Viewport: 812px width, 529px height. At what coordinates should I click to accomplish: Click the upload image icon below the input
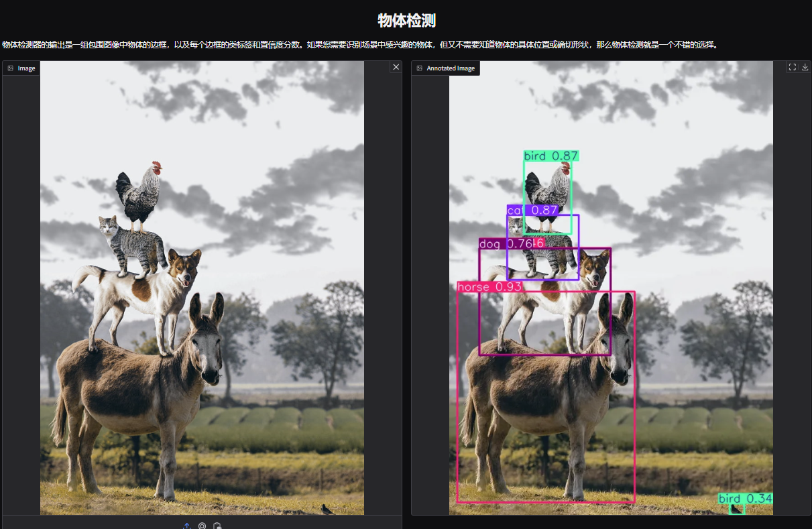(x=187, y=526)
